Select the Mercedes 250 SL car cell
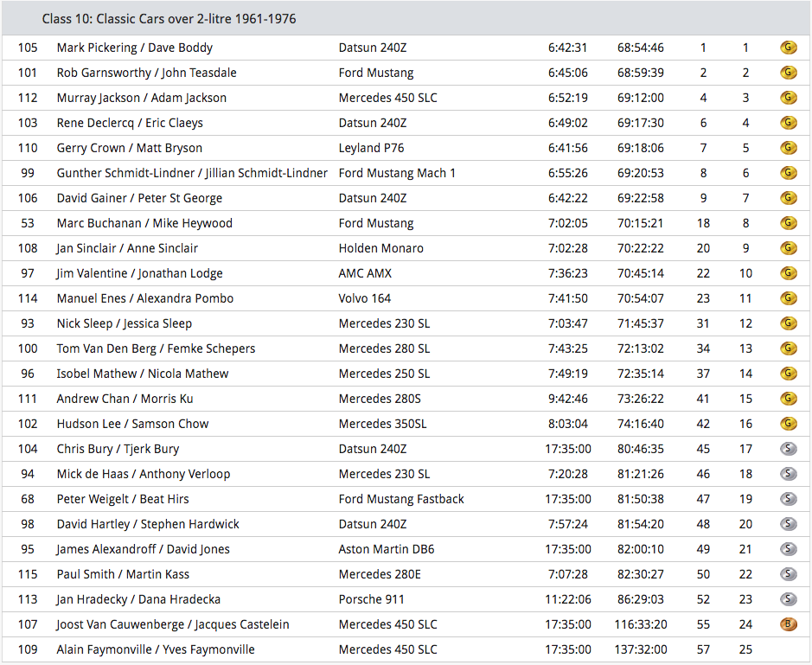Image resolution: width=812 pixels, height=665 pixels. click(384, 374)
